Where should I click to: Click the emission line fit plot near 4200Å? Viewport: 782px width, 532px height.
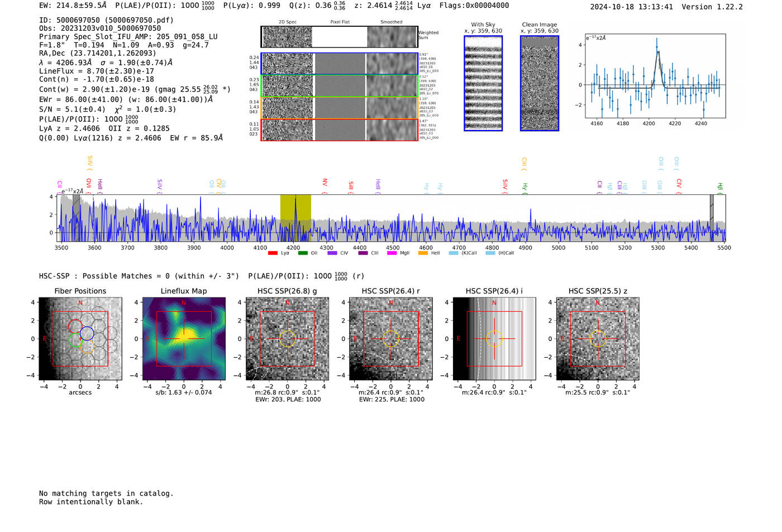(x=655, y=76)
